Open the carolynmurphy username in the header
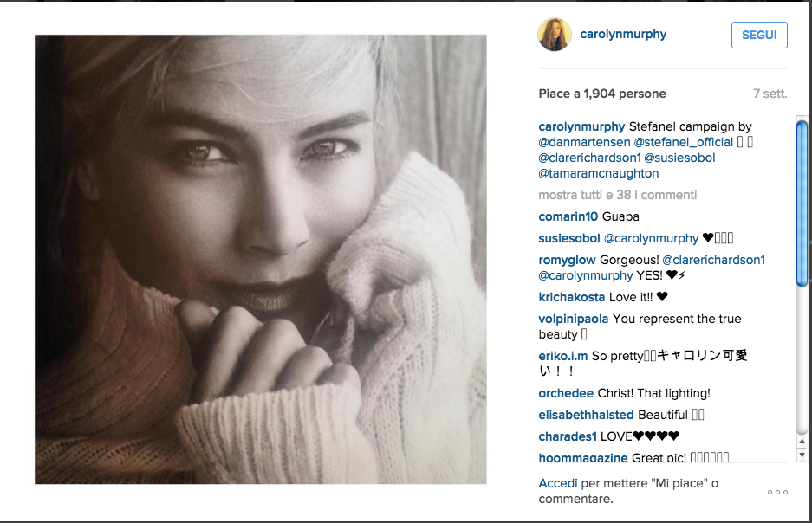The image size is (812, 523). (623, 34)
